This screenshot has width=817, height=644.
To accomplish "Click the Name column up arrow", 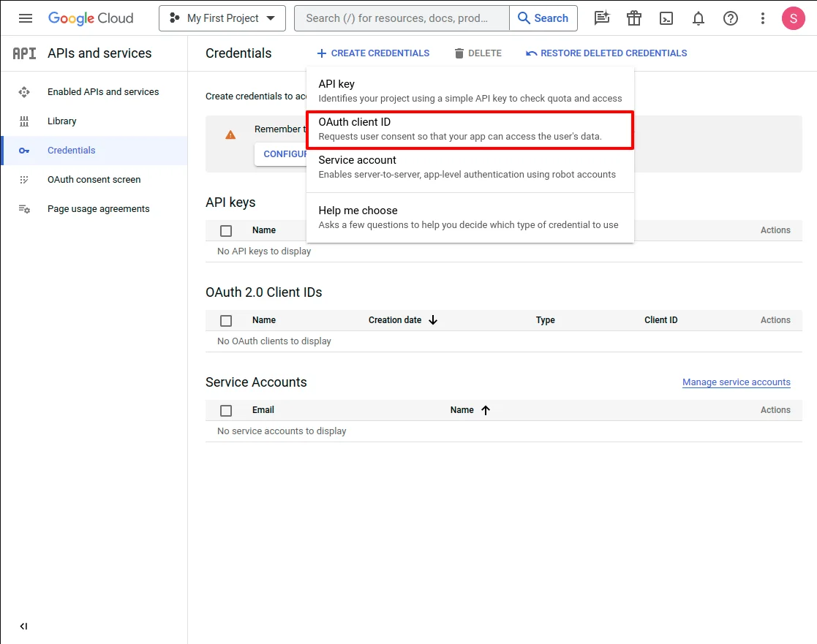I will 486,410.
